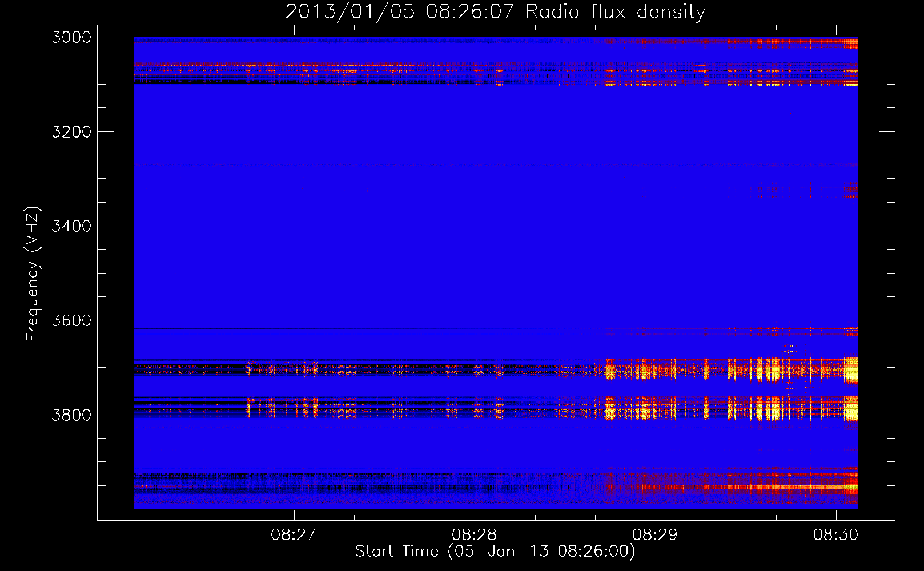
Task: Click the 3000 frequency axis label
Action: coord(71,37)
